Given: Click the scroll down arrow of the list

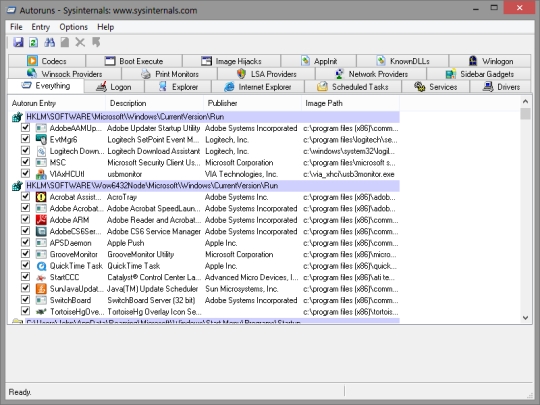Looking at the screenshot, I should point(525,318).
